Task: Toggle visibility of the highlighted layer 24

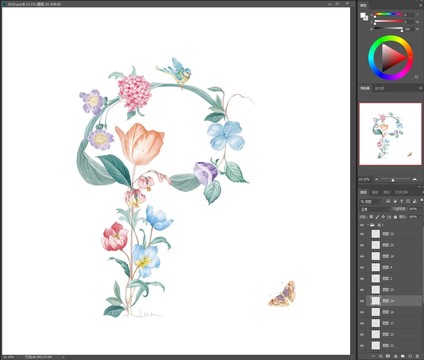Action: [x=362, y=301]
